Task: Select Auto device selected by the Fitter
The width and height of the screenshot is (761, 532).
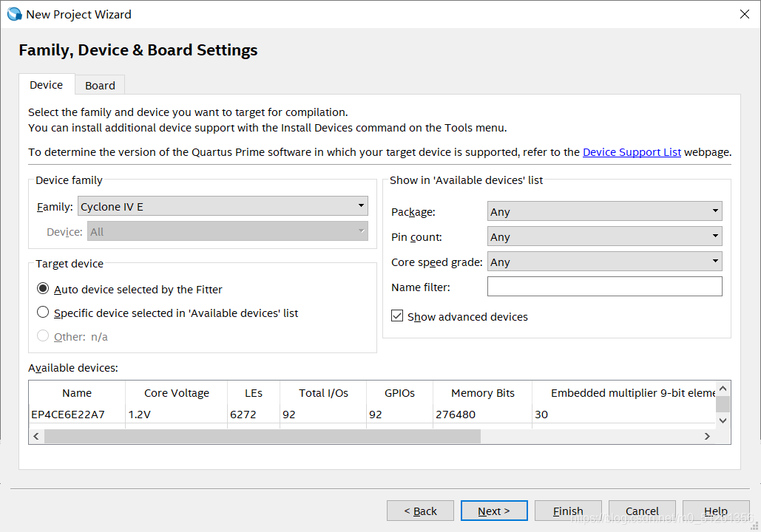Action: 43,289
